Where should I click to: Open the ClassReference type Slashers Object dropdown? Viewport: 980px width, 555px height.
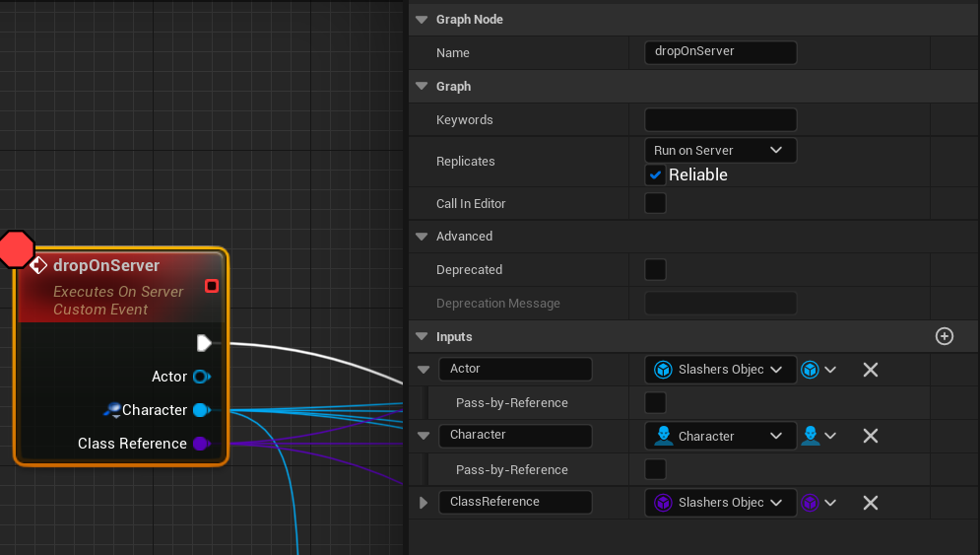pyautogui.click(x=721, y=503)
